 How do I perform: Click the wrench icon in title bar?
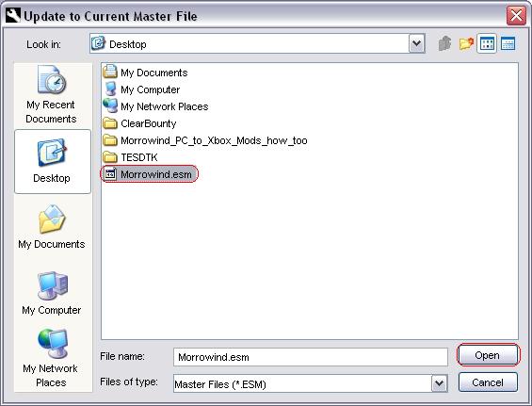pyautogui.click(x=13, y=16)
